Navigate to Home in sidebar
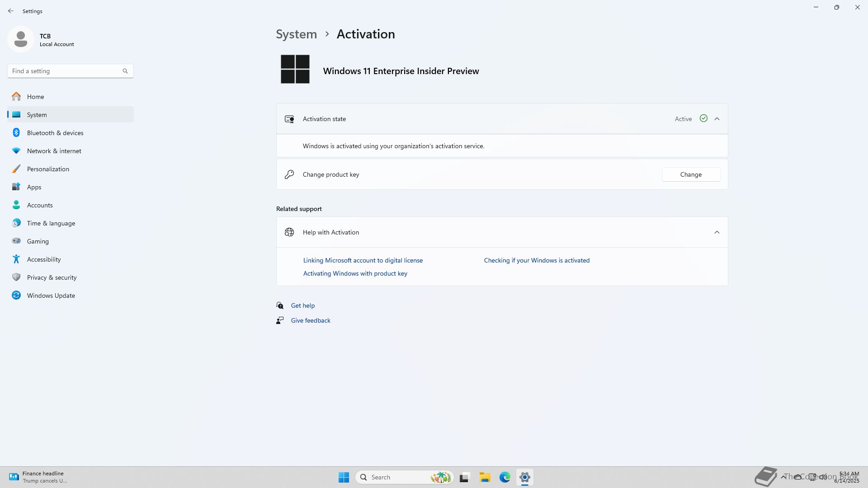The width and height of the screenshot is (868, 488). pyautogui.click(x=35, y=97)
